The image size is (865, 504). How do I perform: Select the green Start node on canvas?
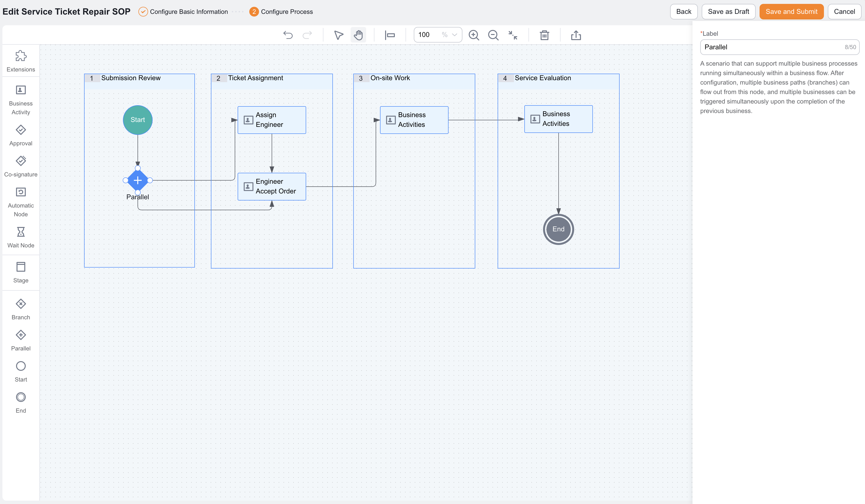point(138,120)
